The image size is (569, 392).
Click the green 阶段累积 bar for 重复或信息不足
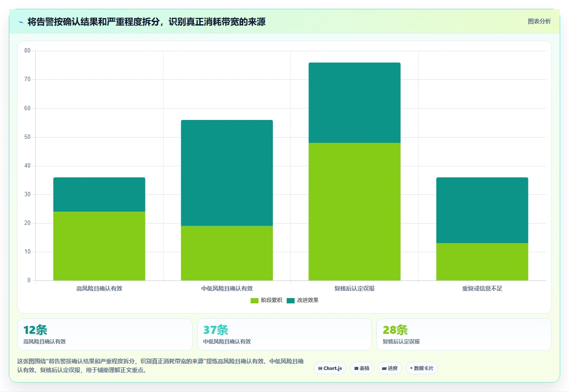pyautogui.click(x=482, y=262)
